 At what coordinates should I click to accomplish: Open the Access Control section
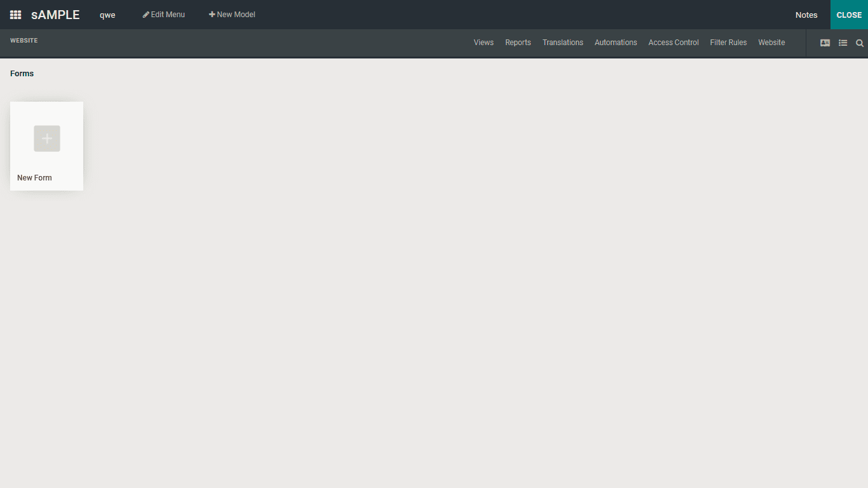pos(673,43)
